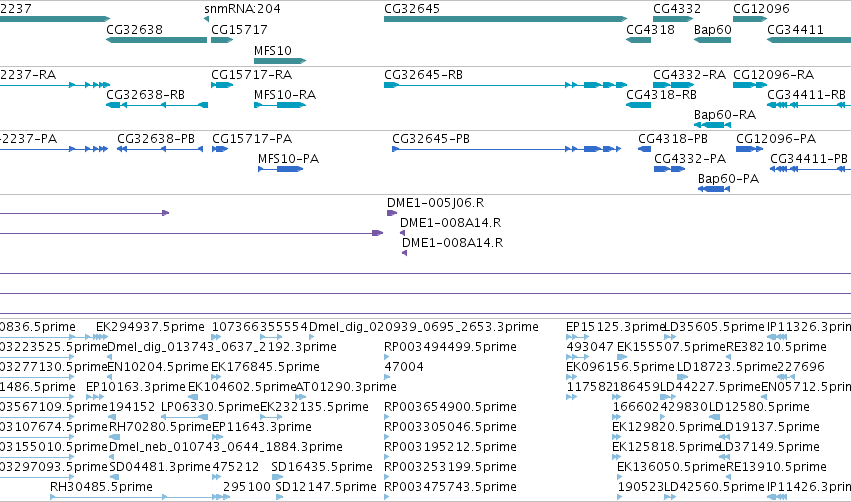Image resolution: width=851 pixels, height=502 pixels.
Task: Select the LD44227.5prime EST label
Action: coord(710,386)
